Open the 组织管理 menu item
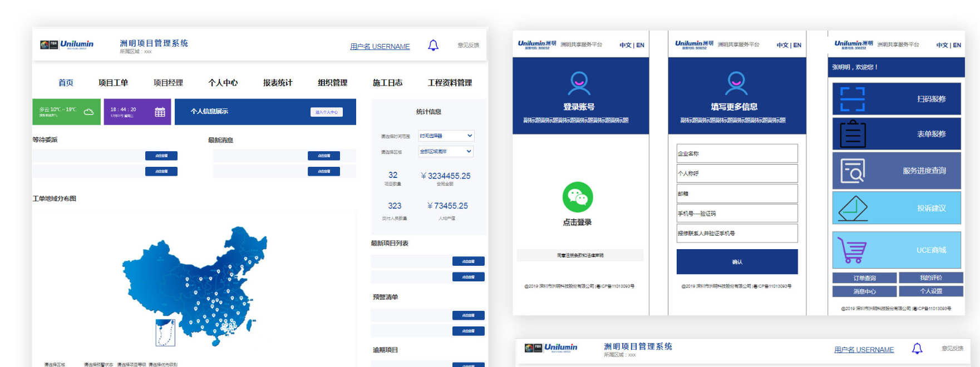 click(332, 83)
